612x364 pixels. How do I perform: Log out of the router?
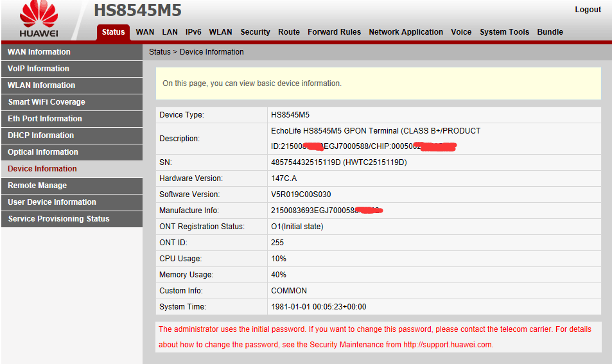[588, 10]
